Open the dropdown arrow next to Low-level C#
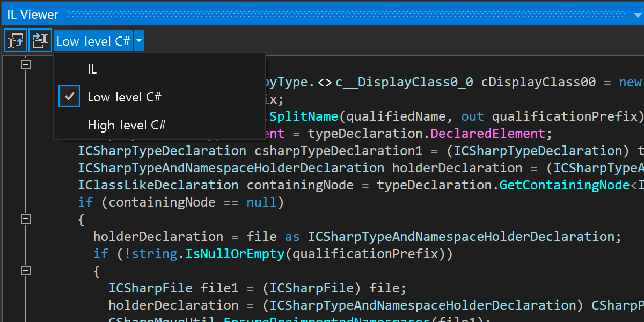Viewport: 644px width, 322px height. click(x=139, y=41)
